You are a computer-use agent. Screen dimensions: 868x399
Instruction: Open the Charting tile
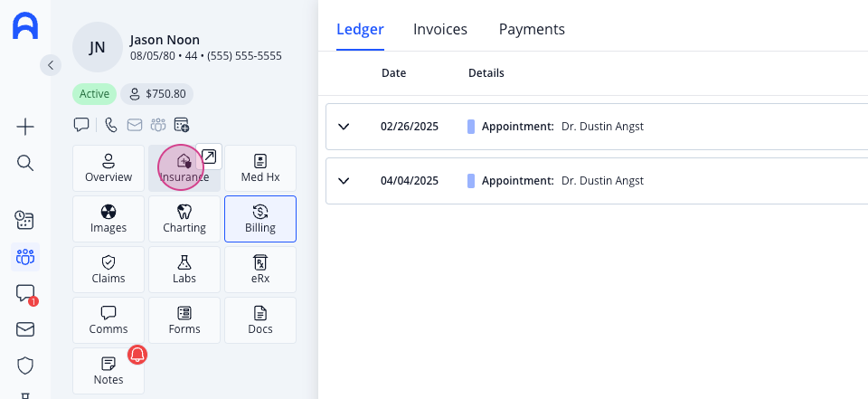click(x=184, y=219)
